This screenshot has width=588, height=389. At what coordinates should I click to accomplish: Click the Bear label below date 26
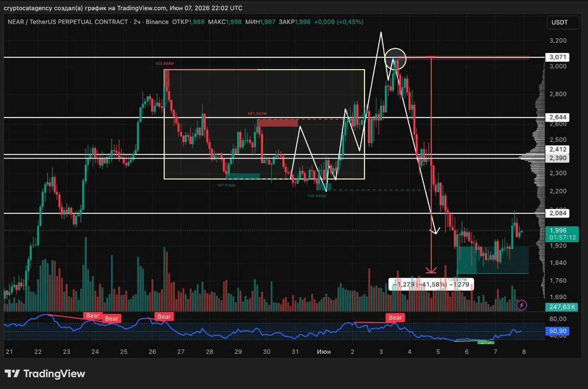(164, 316)
